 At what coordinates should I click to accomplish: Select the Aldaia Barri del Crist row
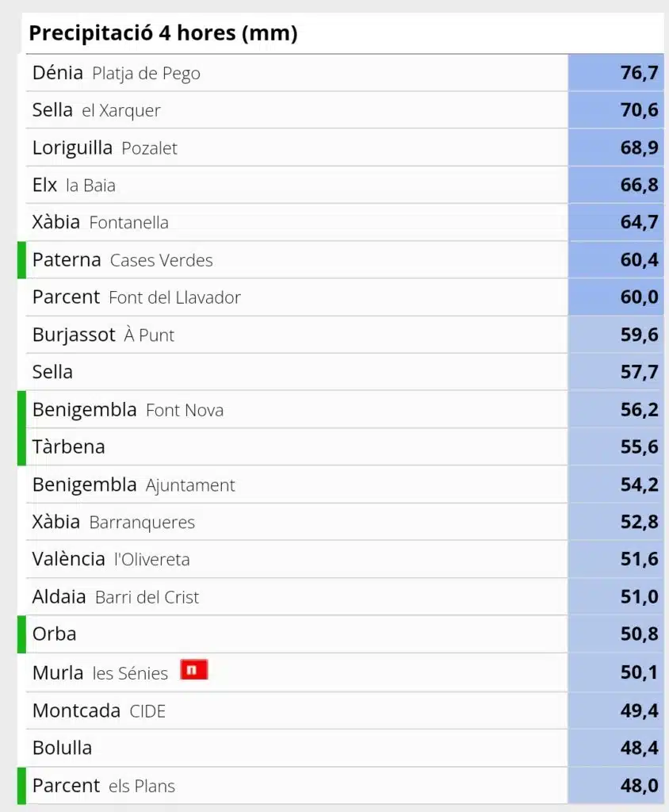point(345,597)
